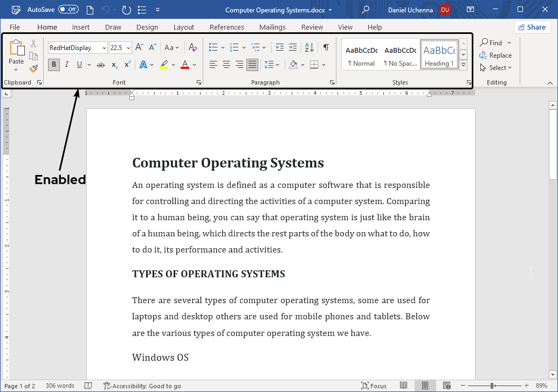Viewport: 558px width, 392px height.
Task: Enable Focus mode
Action: 374,386
